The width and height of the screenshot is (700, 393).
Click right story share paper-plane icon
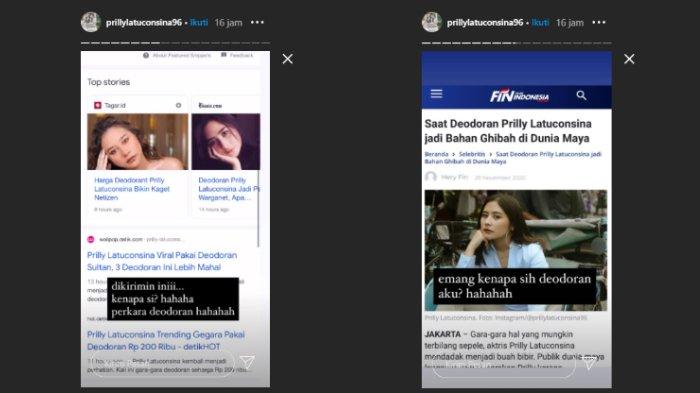click(x=590, y=362)
